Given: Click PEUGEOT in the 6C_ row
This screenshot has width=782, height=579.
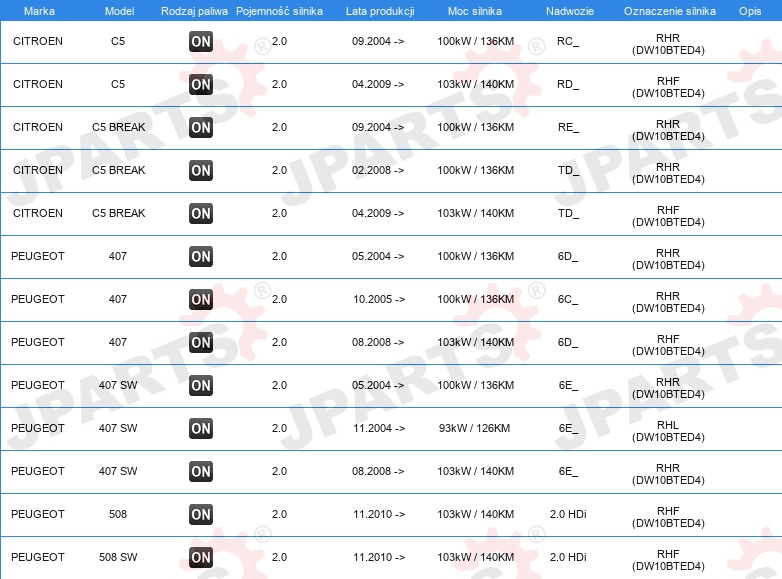Looking at the screenshot, I should (38, 299).
